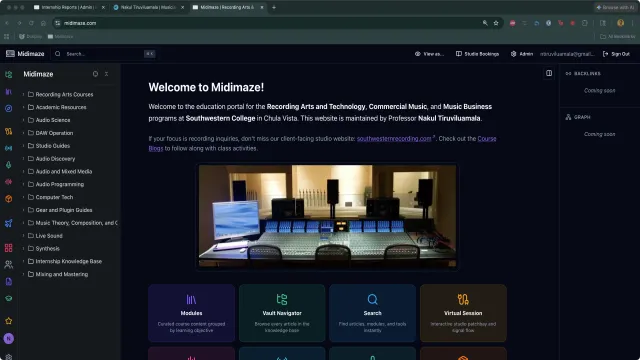The width and height of the screenshot is (640, 360).
Task: Open the Course Blogs link
Action: tap(487, 139)
